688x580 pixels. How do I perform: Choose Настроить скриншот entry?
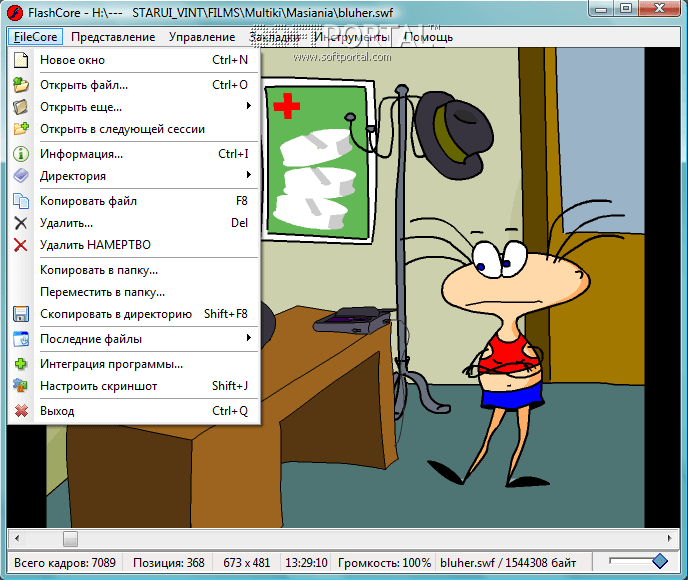[134, 386]
